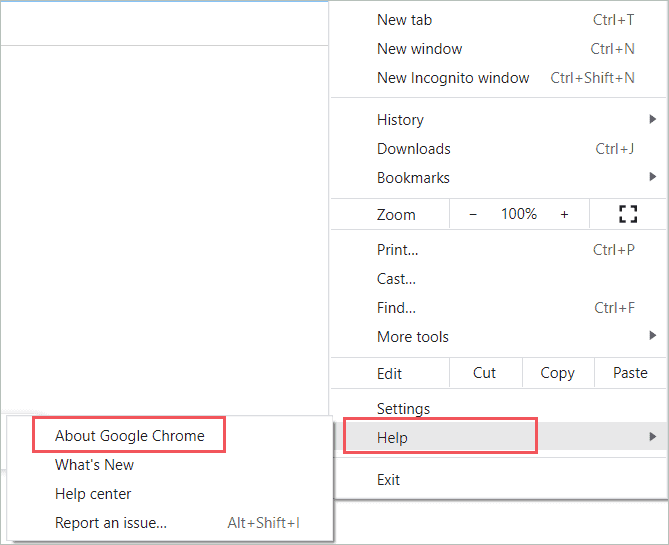Screen dimensions: 669x545
Task: Click the Paste button in Edit row
Action: click(630, 373)
